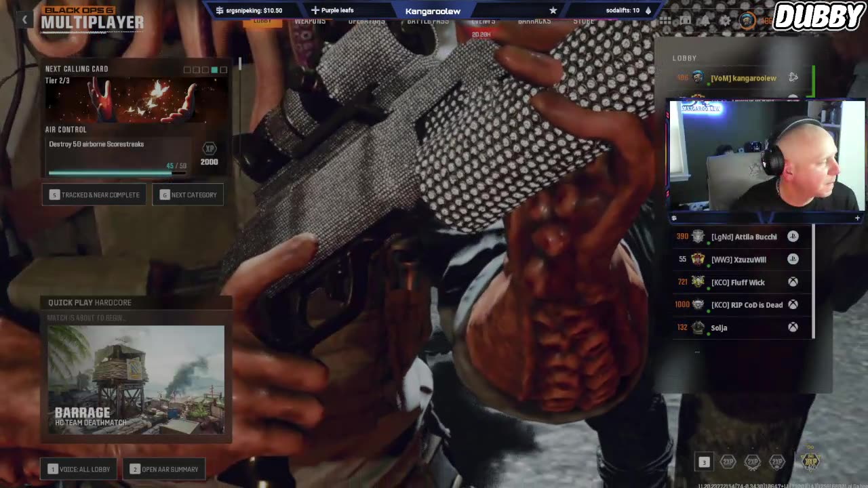Select player [VoM] kangaroolew in lobby
This screenshot has height=488, width=868.
tap(744, 78)
